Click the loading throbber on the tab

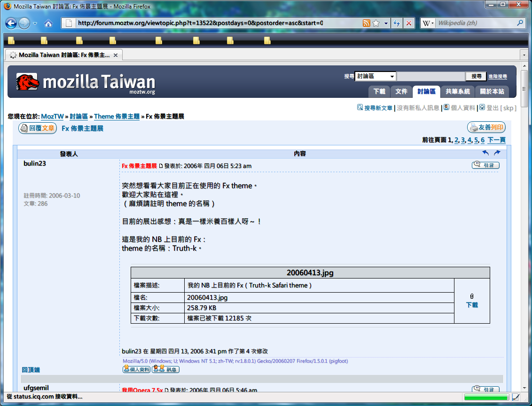coord(13,55)
